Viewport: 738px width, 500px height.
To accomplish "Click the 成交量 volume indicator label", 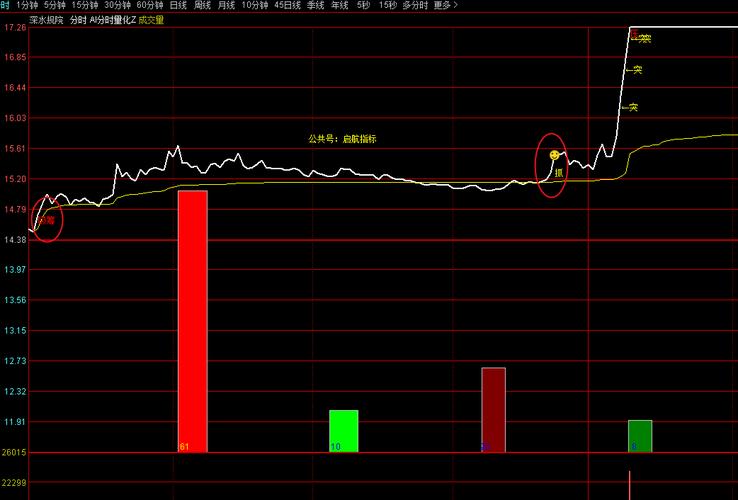I will tap(152, 19).
